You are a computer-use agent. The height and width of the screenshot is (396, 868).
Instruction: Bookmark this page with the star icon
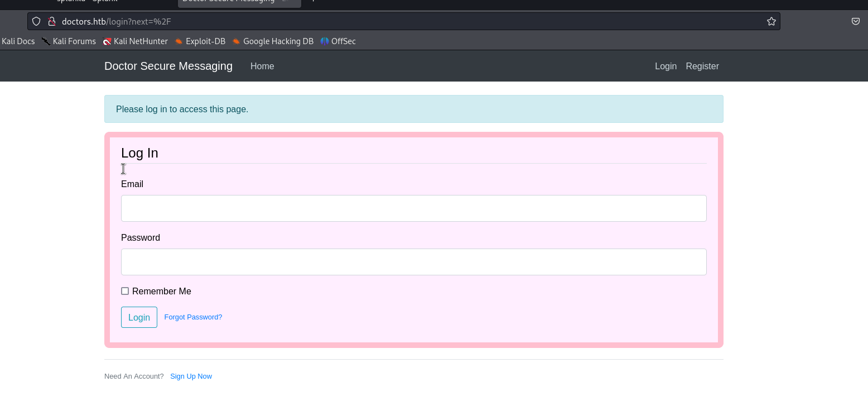tap(771, 22)
